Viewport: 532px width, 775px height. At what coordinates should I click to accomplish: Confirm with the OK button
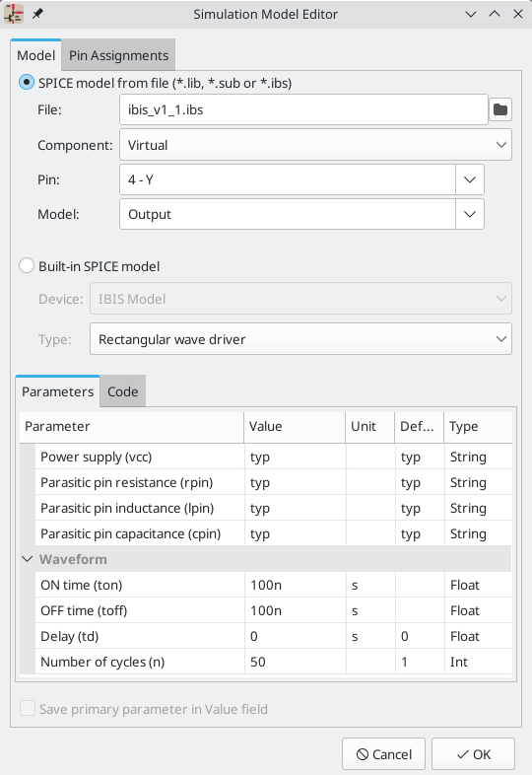coord(473,754)
